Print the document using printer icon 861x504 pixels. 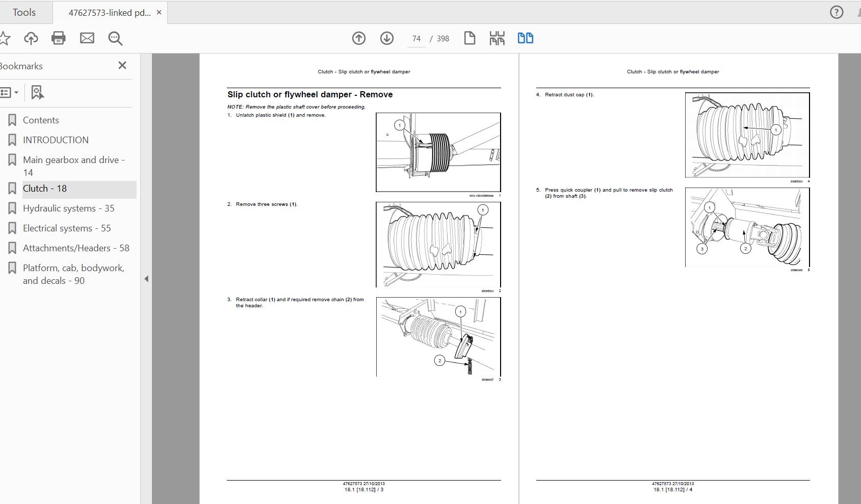coord(59,38)
